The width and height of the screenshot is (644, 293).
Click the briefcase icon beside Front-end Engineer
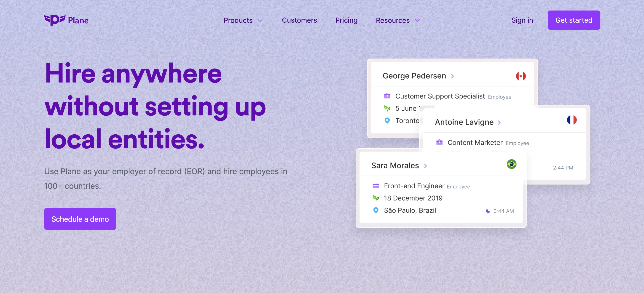tap(376, 186)
